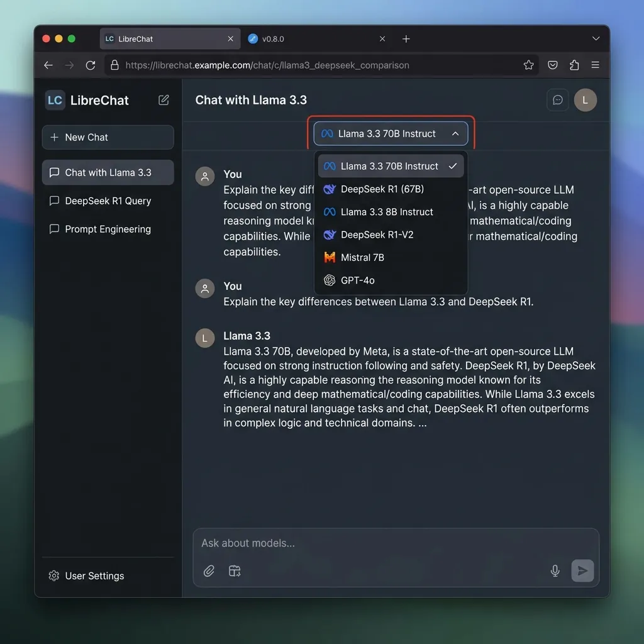644x644 pixels.
Task: Open the browser hamburger menu
Action: click(595, 65)
